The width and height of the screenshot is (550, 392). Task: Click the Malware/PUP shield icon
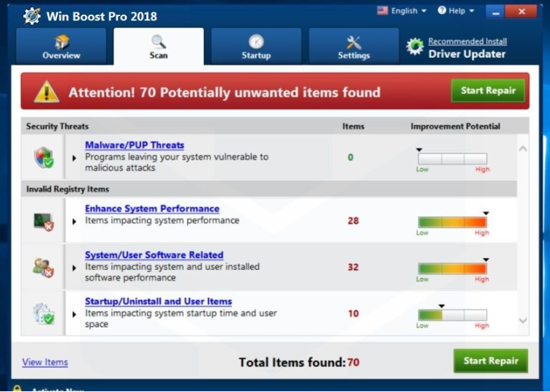[44, 157]
